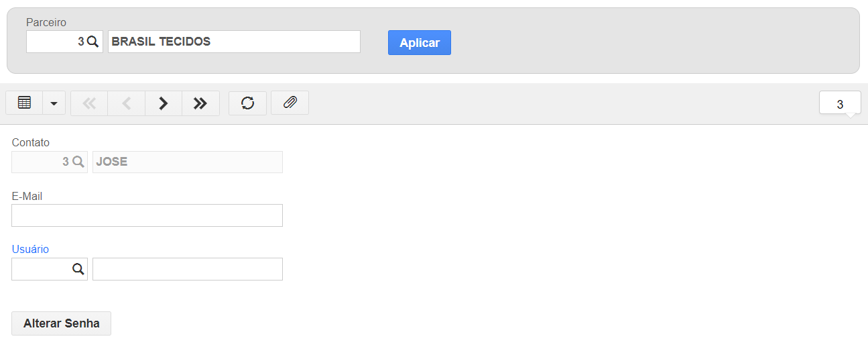
Task: Focus the E-Mail input field
Action: [x=147, y=215]
